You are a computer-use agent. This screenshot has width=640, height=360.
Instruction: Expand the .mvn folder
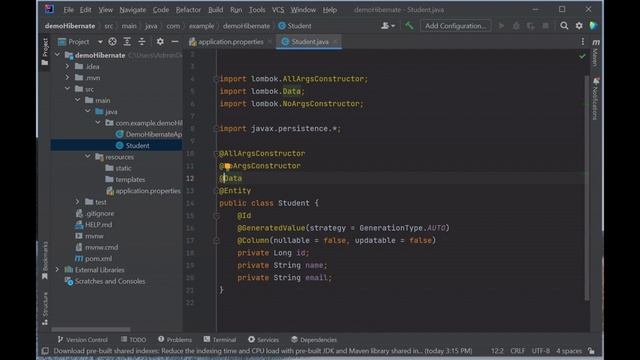(67, 78)
